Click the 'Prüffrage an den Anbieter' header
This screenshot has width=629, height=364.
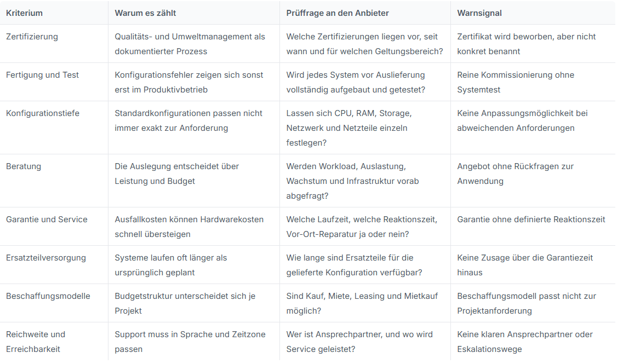(x=338, y=13)
